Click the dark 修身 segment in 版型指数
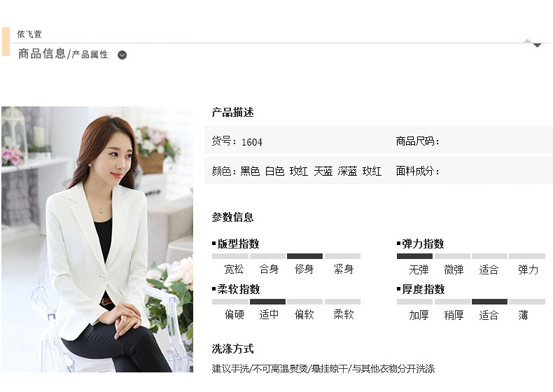 [x=304, y=256]
